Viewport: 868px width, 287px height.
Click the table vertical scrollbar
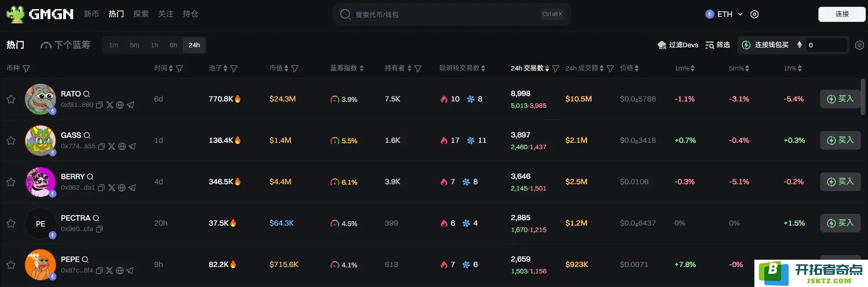point(863,97)
